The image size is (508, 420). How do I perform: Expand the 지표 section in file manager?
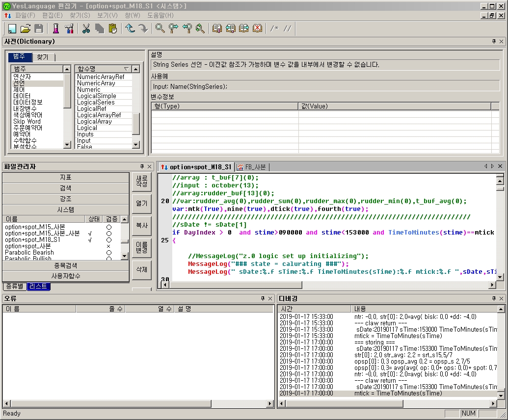tap(66, 177)
